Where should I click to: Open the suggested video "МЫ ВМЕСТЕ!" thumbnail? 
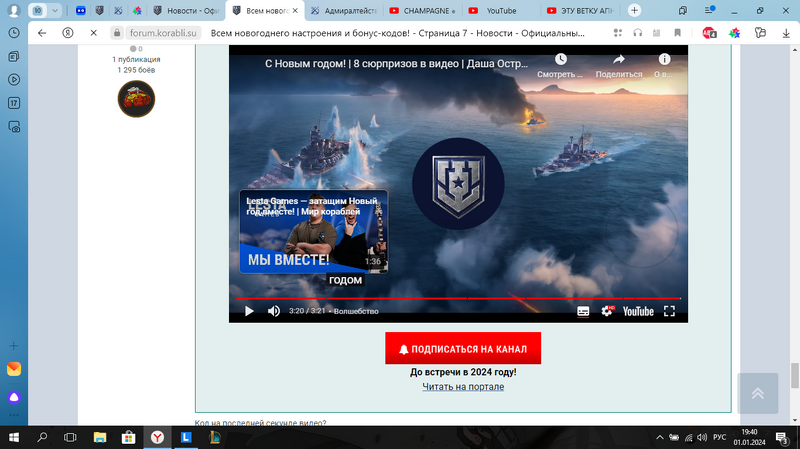point(313,232)
